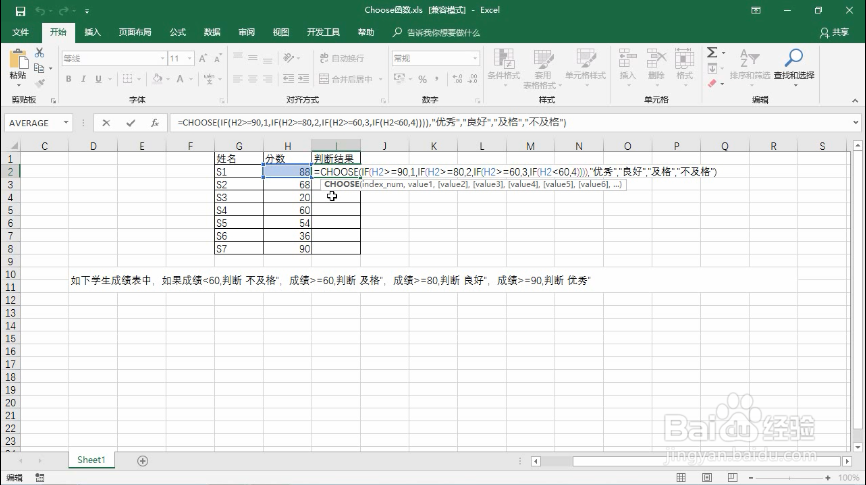Click the Decrease Decimal icon

click(x=473, y=79)
